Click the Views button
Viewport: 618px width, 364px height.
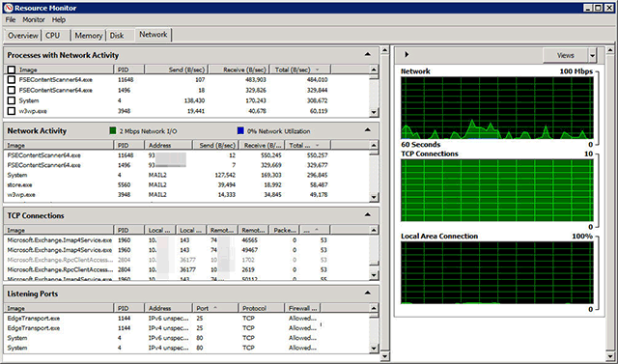tap(565, 56)
